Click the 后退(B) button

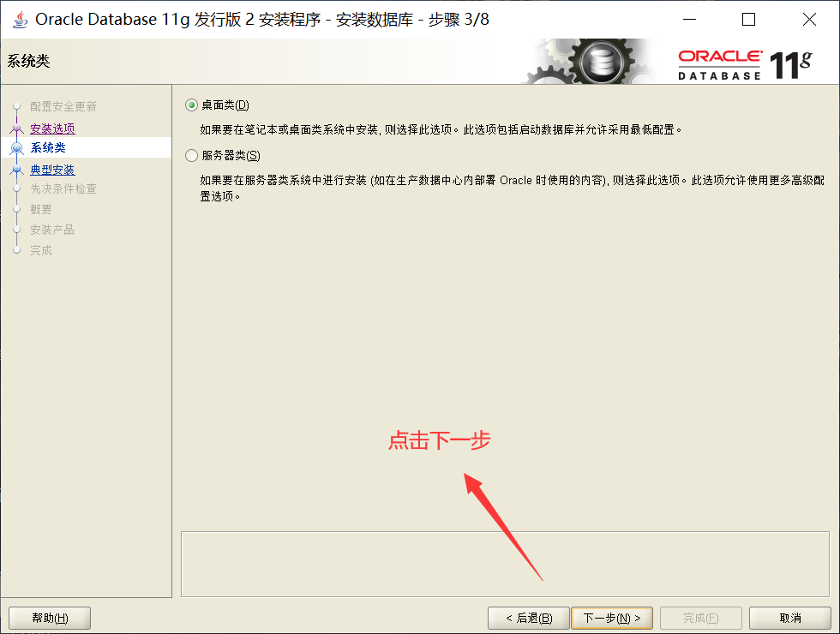(528, 618)
